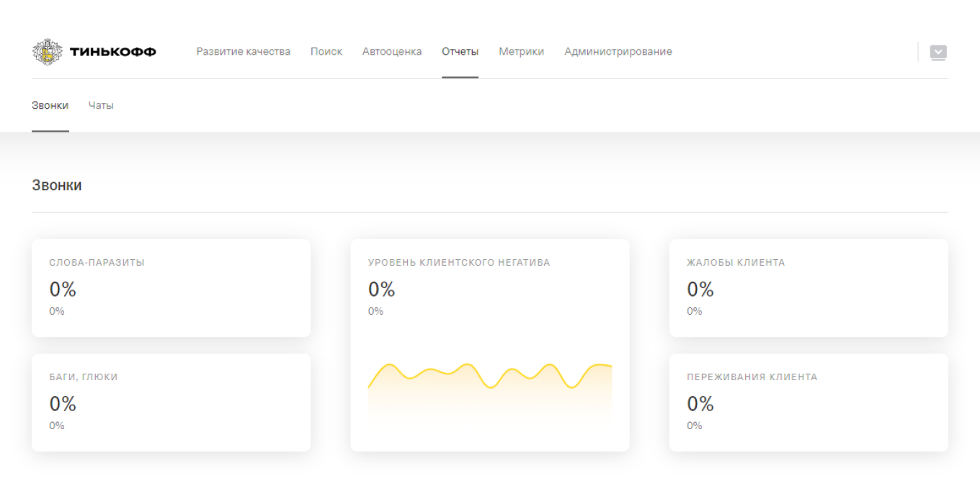Click the Звонки section heading

pos(57,186)
